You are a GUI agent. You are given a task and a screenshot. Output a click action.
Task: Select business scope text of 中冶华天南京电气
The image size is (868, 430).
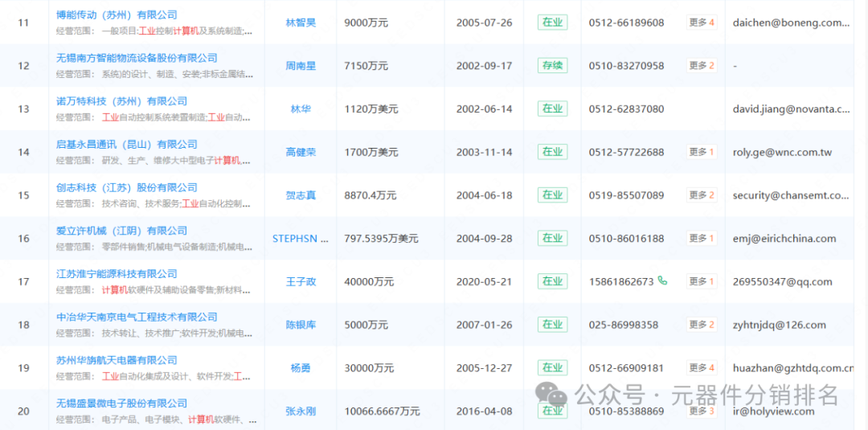click(154, 334)
